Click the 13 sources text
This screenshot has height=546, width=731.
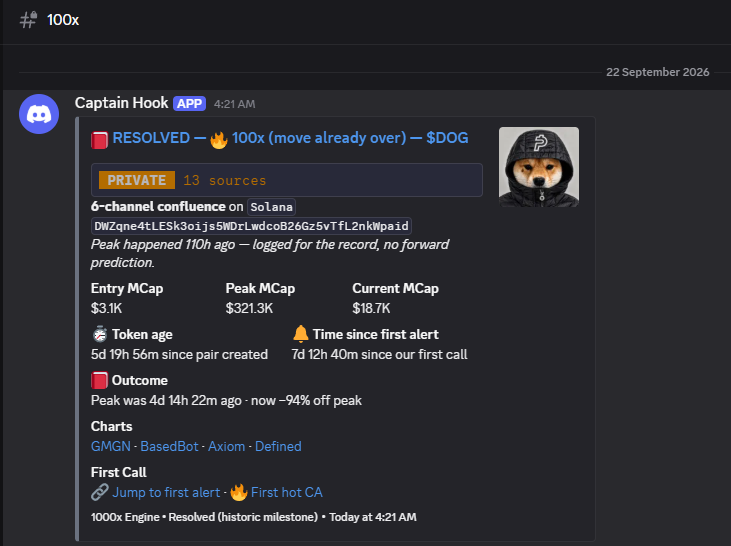[x=224, y=180]
